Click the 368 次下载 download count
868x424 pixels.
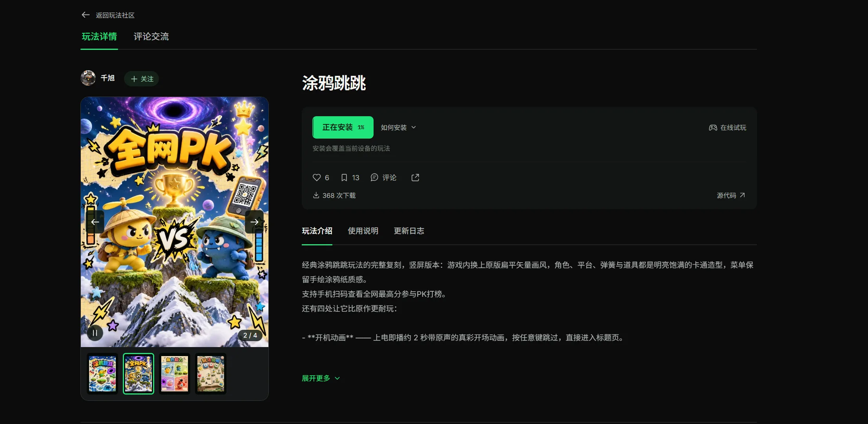334,196
